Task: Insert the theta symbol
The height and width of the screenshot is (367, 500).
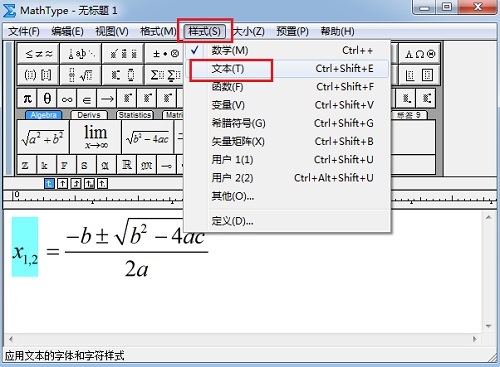Action: click(x=47, y=98)
